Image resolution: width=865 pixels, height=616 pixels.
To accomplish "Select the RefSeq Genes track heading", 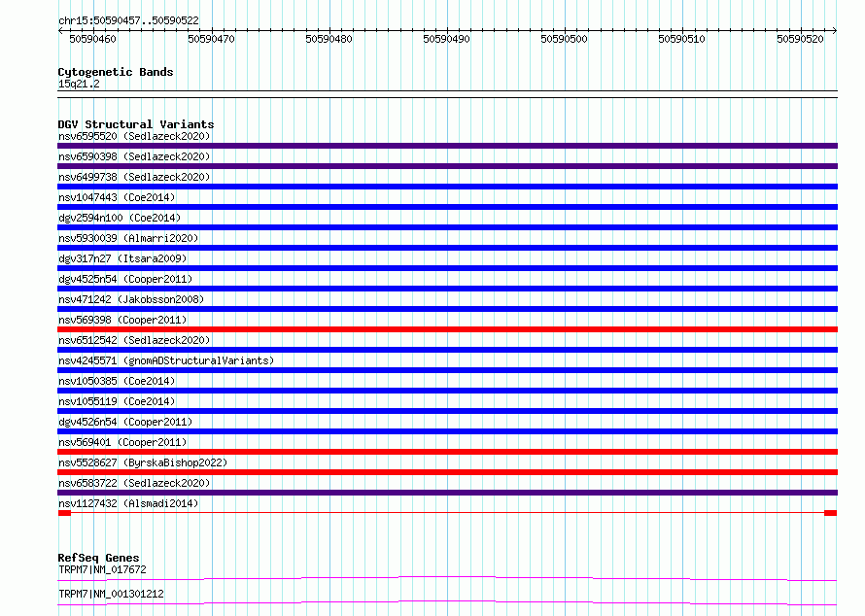I will (x=98, y=558).
